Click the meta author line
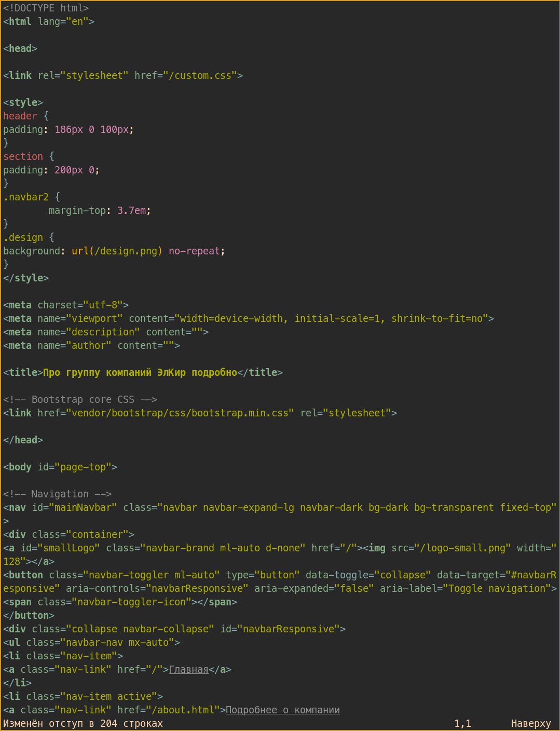This screenshot has width=560, height=731. pos(91,345)
